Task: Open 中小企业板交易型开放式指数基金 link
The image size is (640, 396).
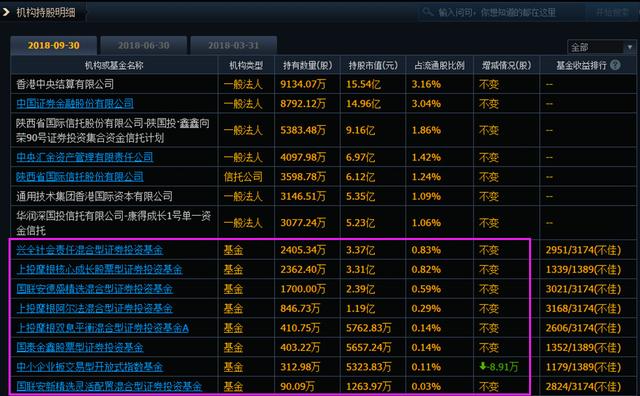Action: pyautogui.click(x=90, y=367)
